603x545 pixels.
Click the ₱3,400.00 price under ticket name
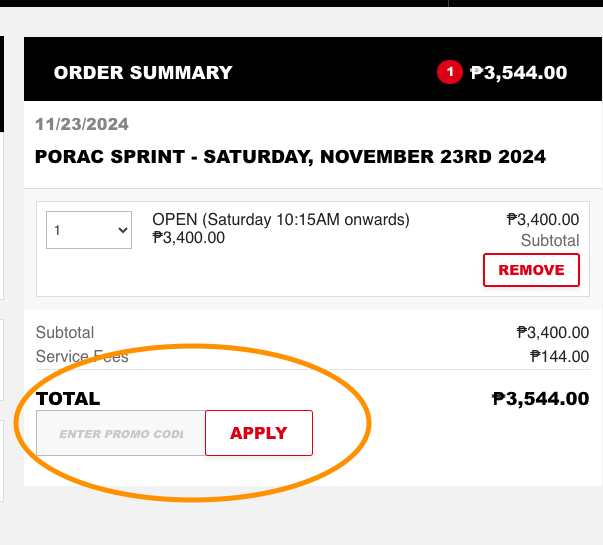point(188,238)
